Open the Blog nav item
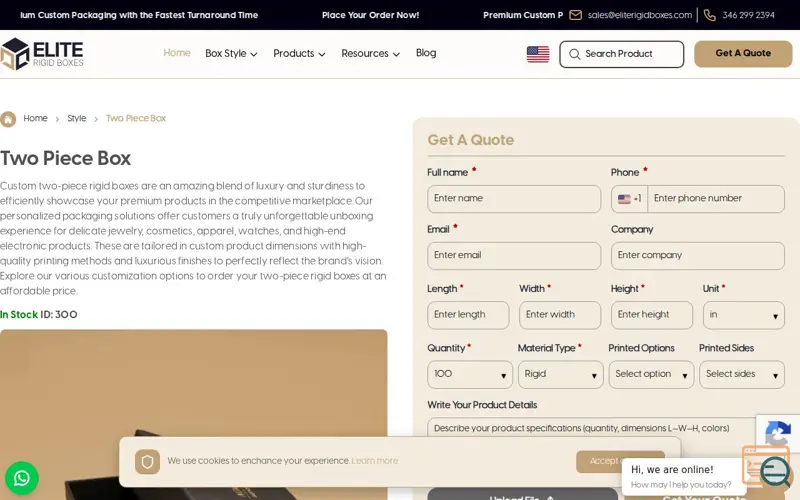Screen dimensions: 800x500 point(426,53)
